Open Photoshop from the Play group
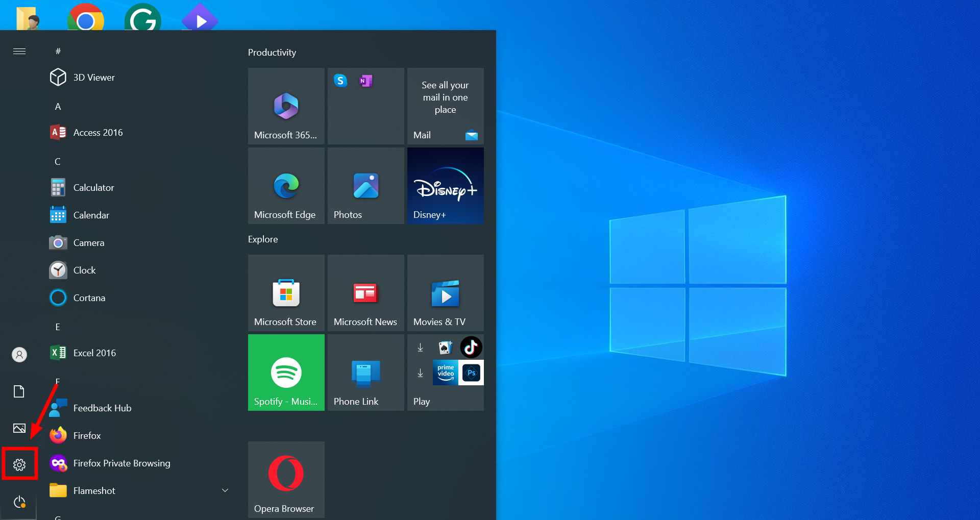The width and height of the screenshot is (980, 520). tap(471, 373)
